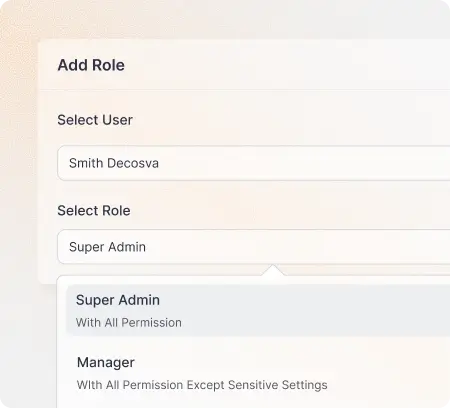The width and height of the screenshot is (450, 408).
Task: Click the dropdown popup's pointer arrow
Action: coord(273,270)
